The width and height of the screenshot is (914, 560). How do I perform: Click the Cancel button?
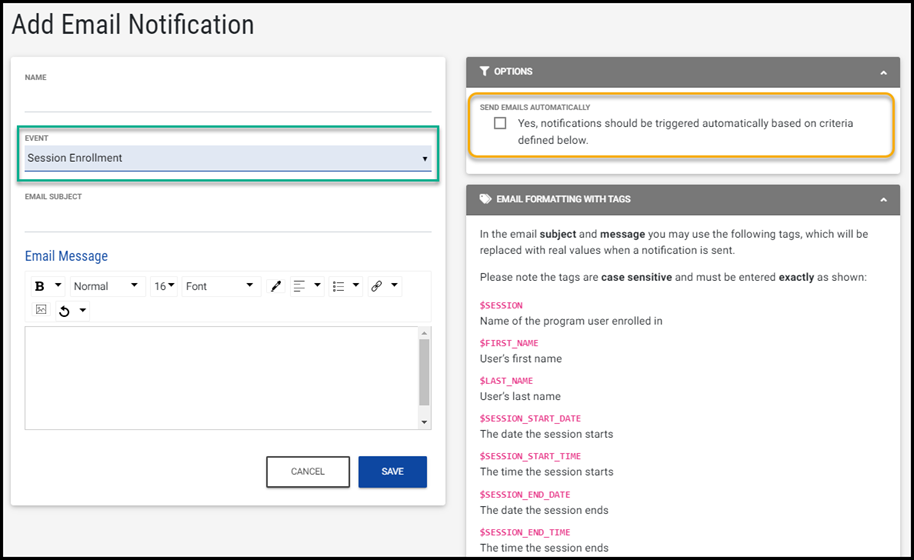click(308, 472)
